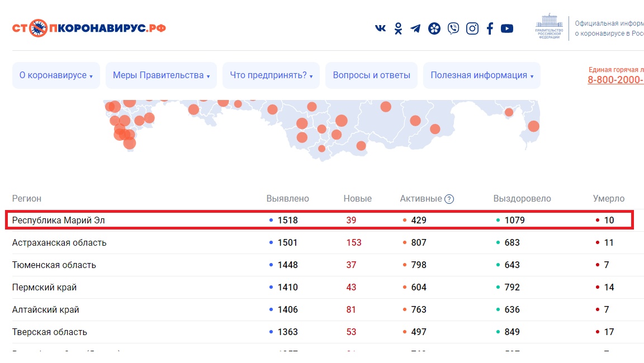Expand the Полезная информация dropdown menu
Viewport: 644px width, 363px height.
481,75
